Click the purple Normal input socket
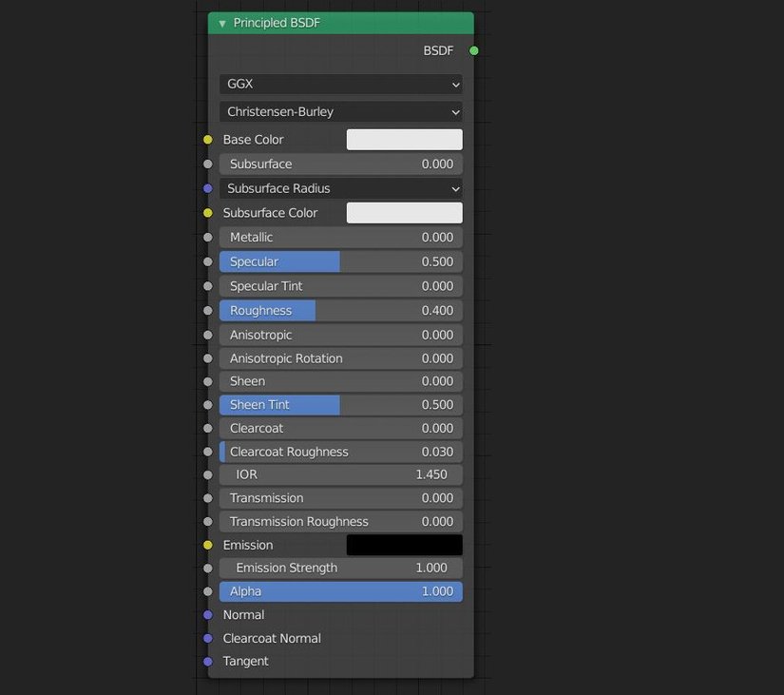The height and width of the screenshot is (695, 784). 207,614
